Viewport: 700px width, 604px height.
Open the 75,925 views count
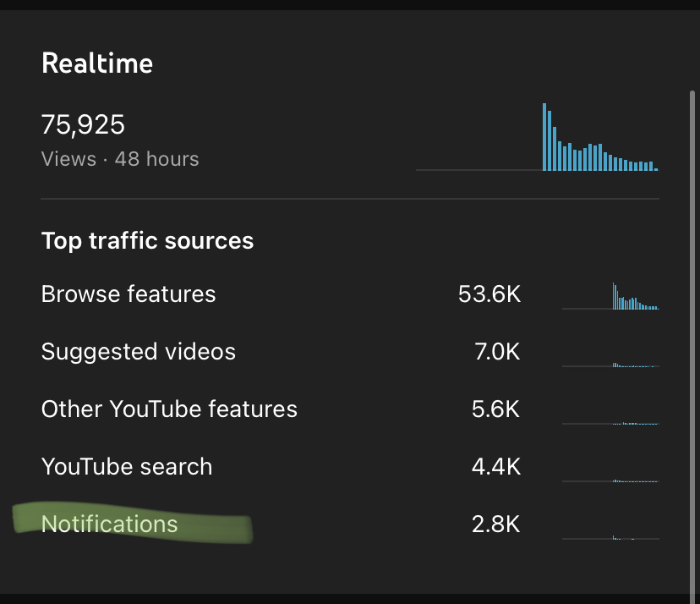click(83, 124)
